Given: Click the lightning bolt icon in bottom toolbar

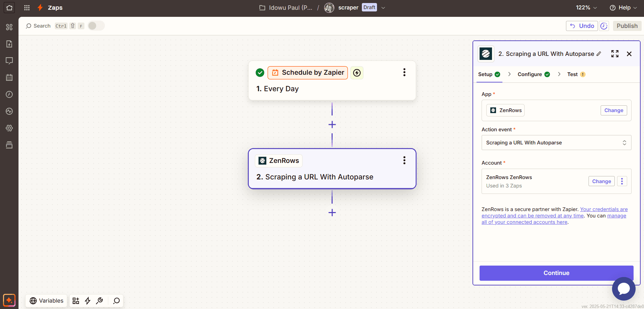Looking at the screenshot, I should pos(88,301).
